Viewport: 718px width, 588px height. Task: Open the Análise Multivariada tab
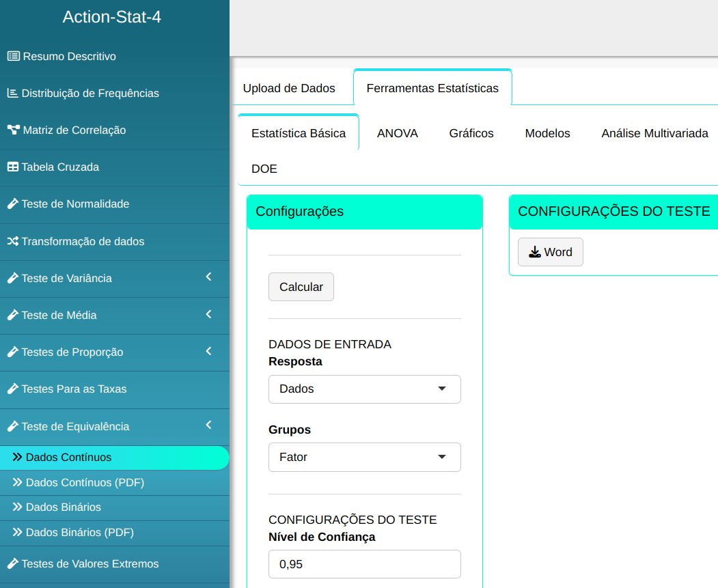click(x=654, y=134)
